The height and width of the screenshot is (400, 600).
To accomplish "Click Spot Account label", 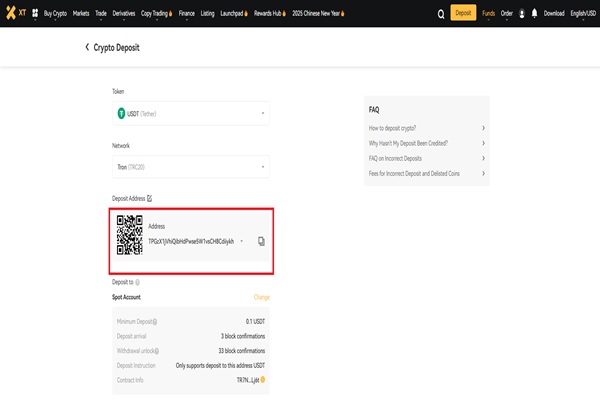I will [126, 297].
